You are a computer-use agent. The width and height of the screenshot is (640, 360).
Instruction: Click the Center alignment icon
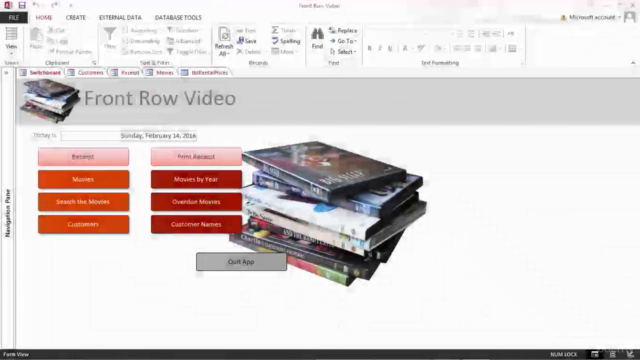(x=467, y=49)
